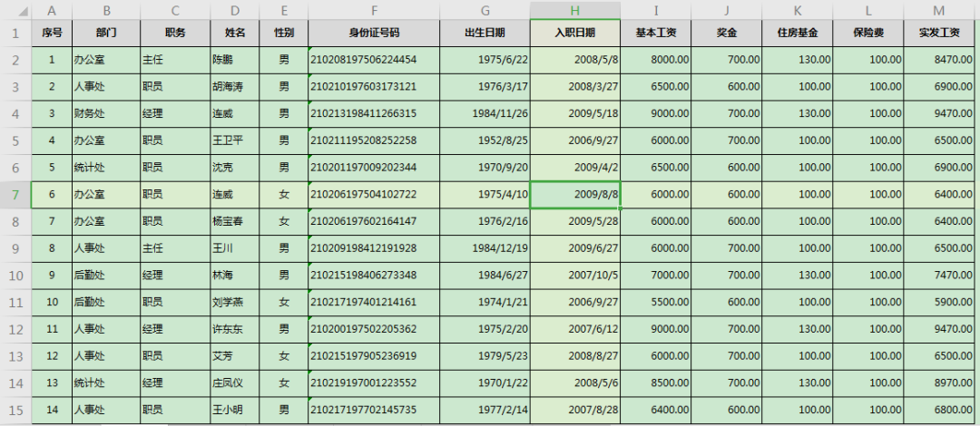Click the 职务 header cell
This screenshot has height=426, width=980.
coord(176,34)
